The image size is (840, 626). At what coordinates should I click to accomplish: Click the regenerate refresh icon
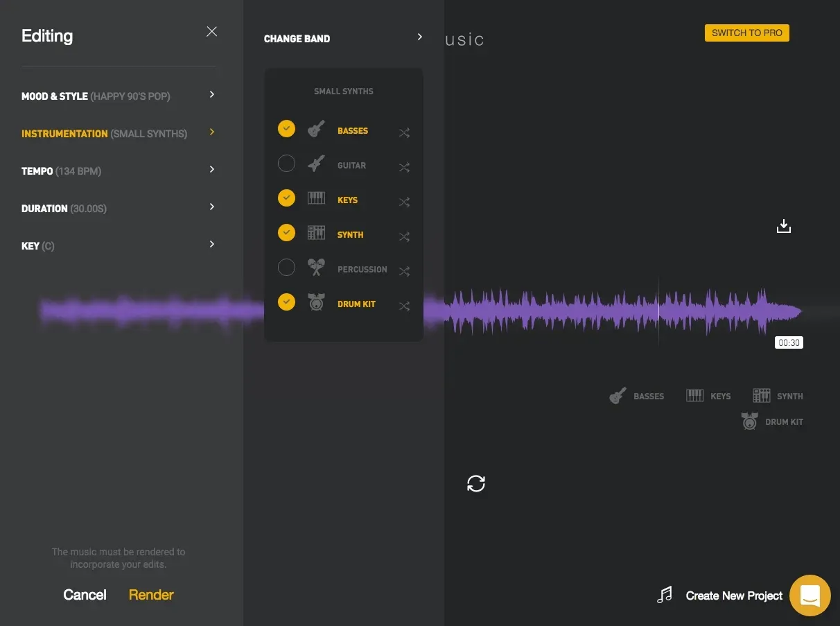(x=476, y=484)
